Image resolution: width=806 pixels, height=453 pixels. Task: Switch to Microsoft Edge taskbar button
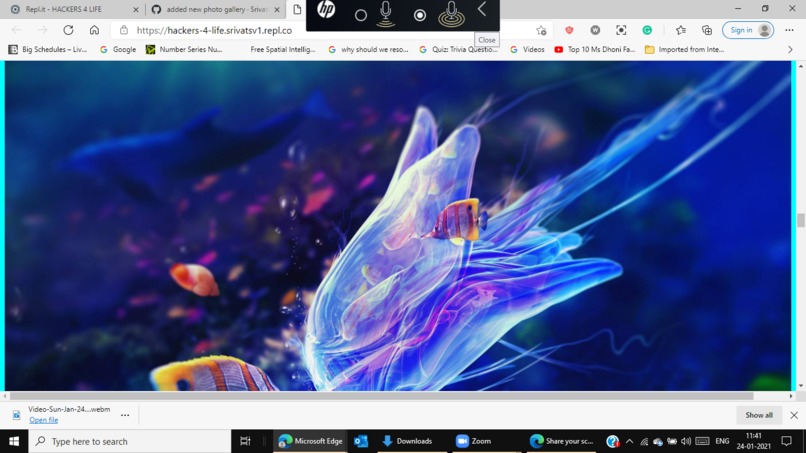310,441
